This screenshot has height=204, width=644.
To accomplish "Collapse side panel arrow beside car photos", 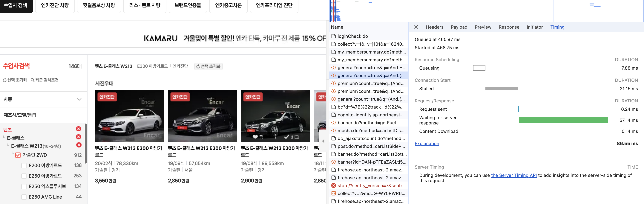I will click(x=323, y=141).
